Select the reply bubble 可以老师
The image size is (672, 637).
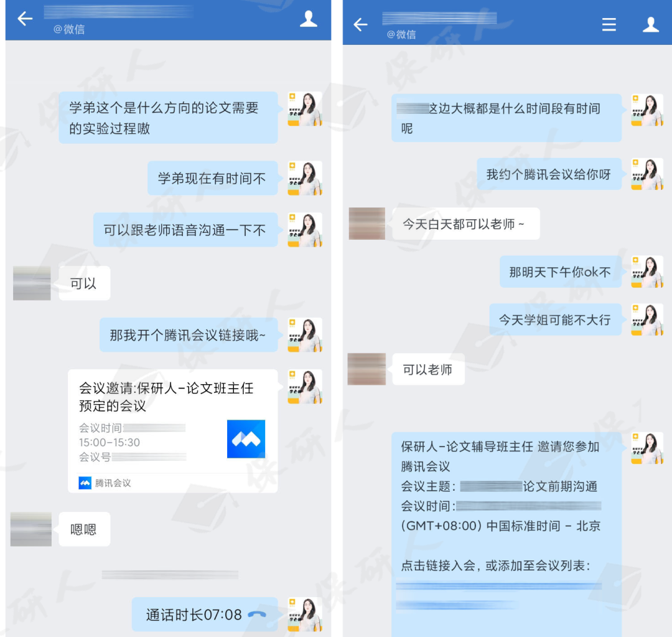pyautogui.click(x=428, y=369)
